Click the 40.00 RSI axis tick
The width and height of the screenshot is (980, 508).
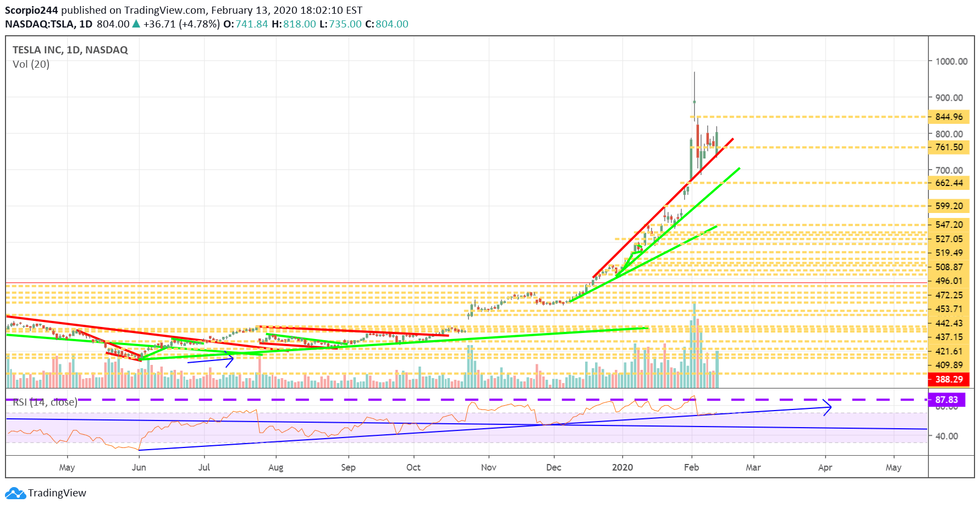tap(947, 436)
